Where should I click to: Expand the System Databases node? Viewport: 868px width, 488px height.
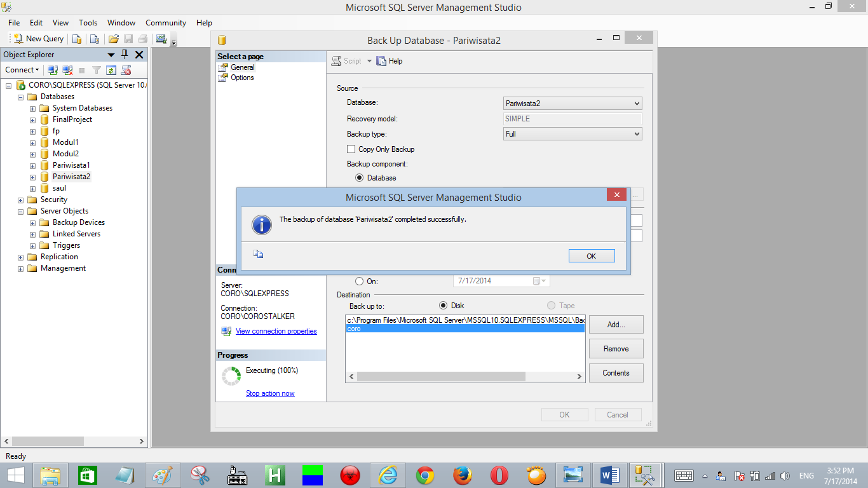[32, 109]
